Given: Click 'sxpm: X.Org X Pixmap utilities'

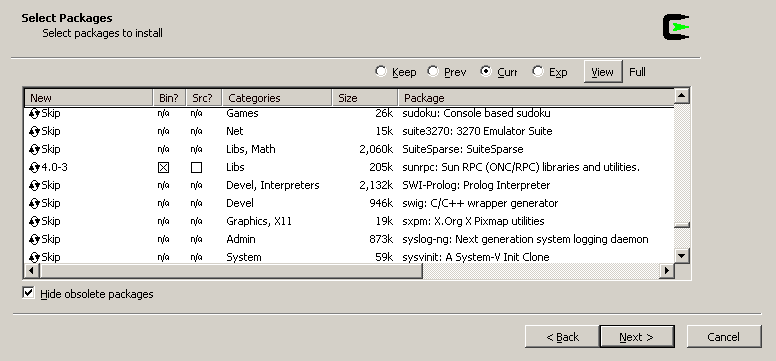Looking at the screenshot, I should click(x=473, y=221).
